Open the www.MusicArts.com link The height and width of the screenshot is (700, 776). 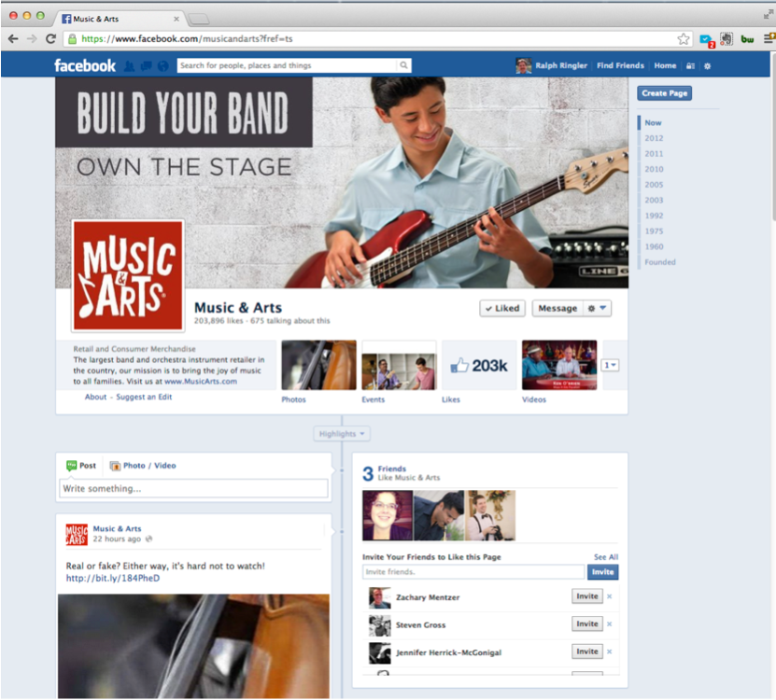point(201,381)
